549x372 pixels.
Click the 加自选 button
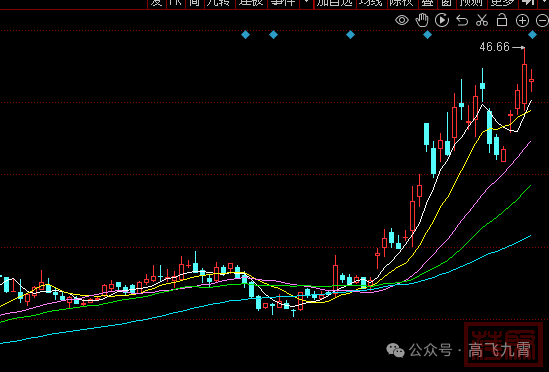point(334,3)
